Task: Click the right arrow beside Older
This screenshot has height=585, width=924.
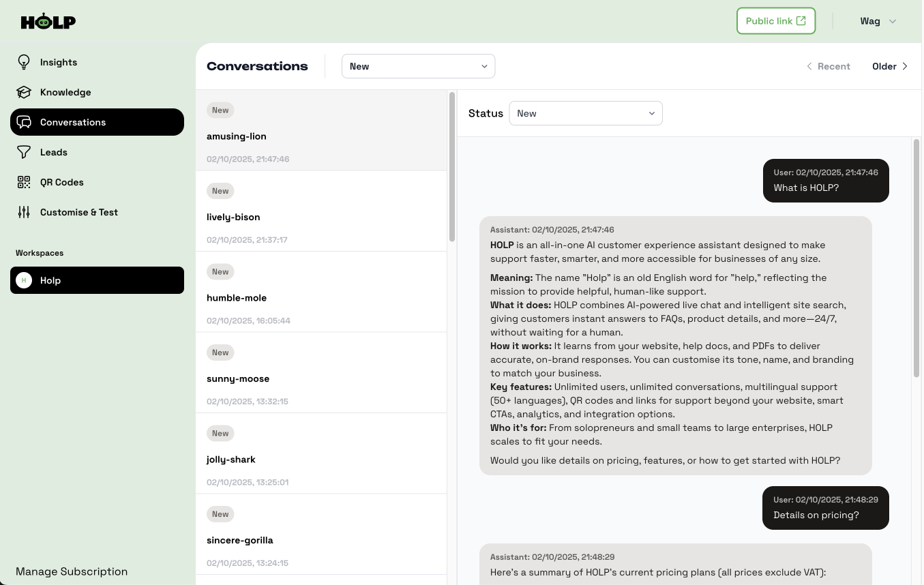Action: click(905, 66)
